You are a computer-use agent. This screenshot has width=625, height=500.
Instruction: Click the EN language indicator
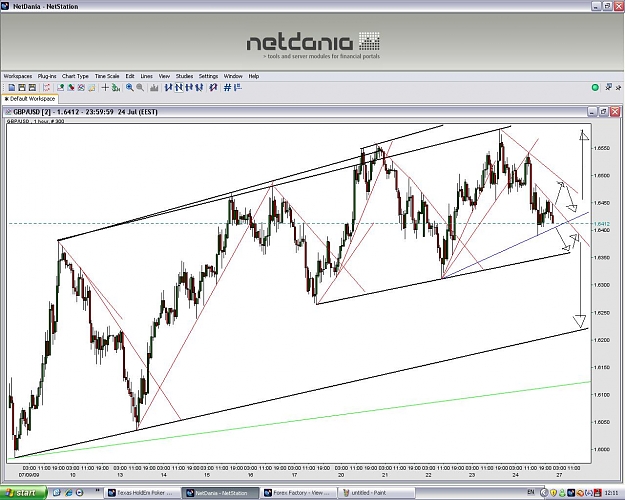click(531, 493)
